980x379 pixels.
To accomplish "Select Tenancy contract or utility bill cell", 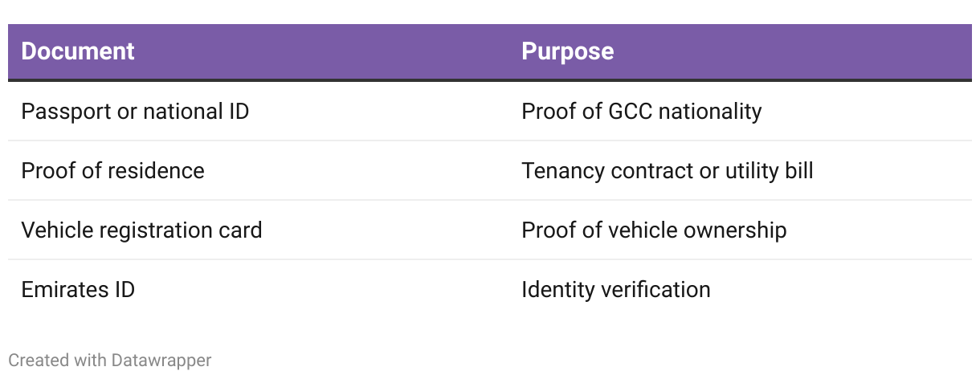I will (668, 170).
